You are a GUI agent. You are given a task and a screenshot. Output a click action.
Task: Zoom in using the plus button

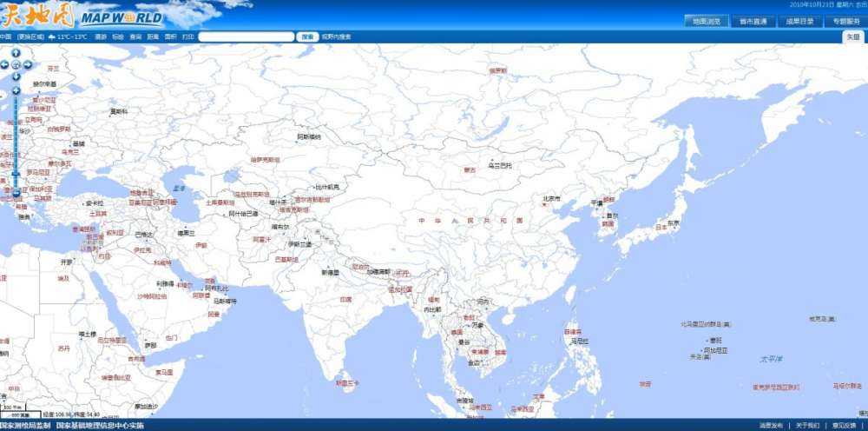click(x=16, y=90)
